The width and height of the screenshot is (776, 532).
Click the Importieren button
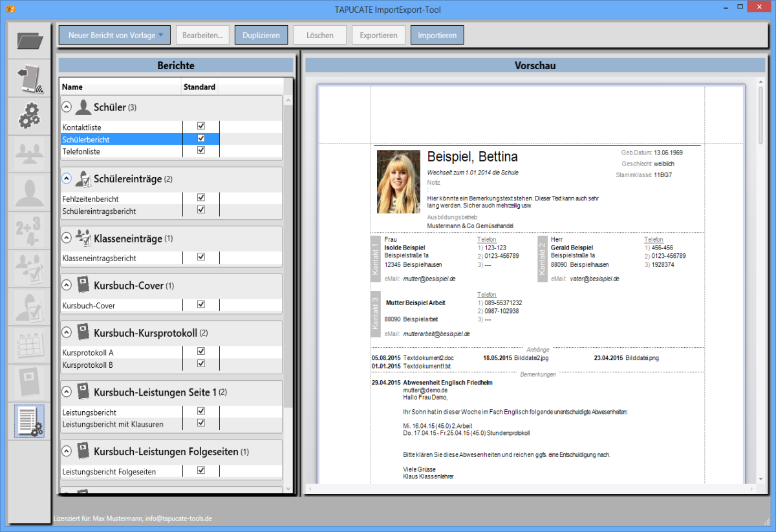coord(436,35)
